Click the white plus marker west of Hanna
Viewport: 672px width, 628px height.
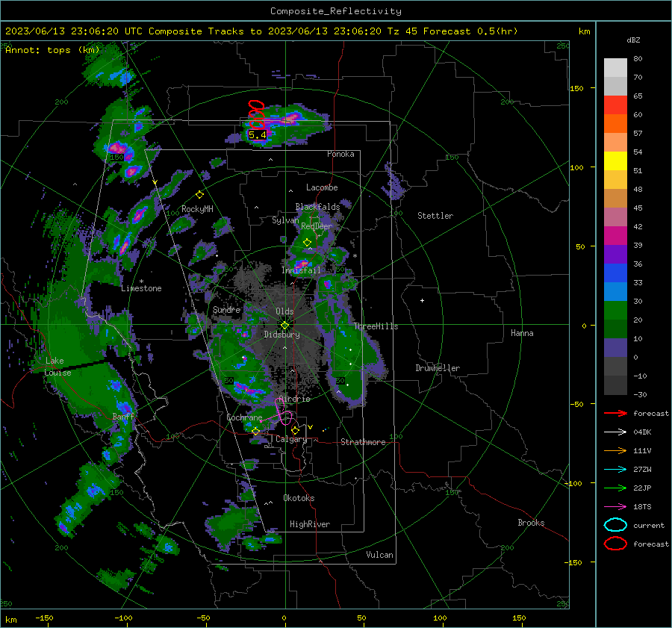[422, 300]
